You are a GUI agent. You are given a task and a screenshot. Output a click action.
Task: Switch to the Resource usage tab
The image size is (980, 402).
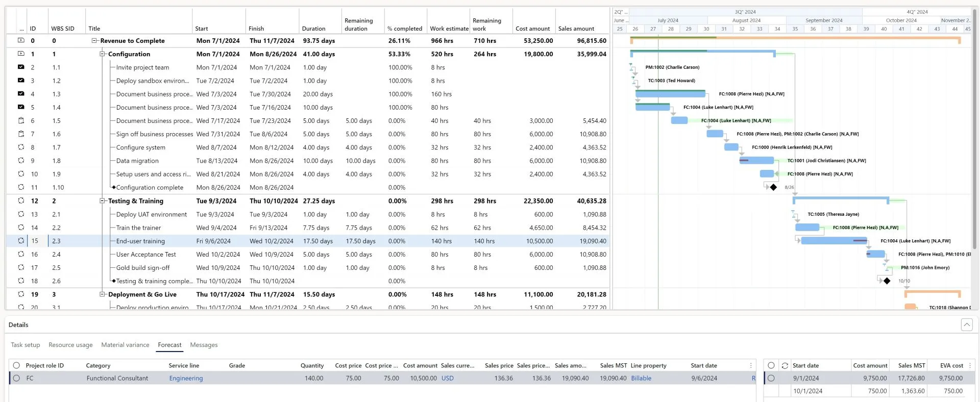tap(70, 345)
